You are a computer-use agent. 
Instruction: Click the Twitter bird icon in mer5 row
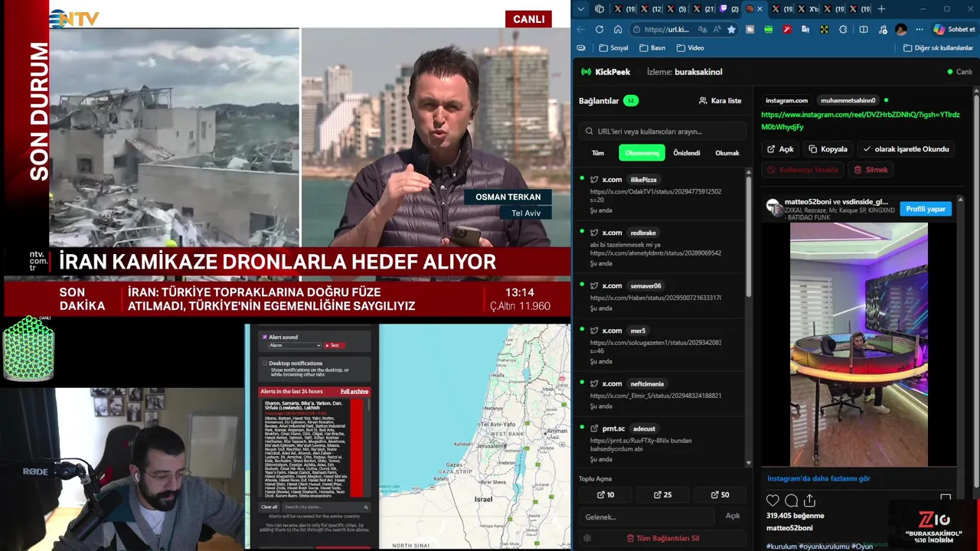click(594, 331)
